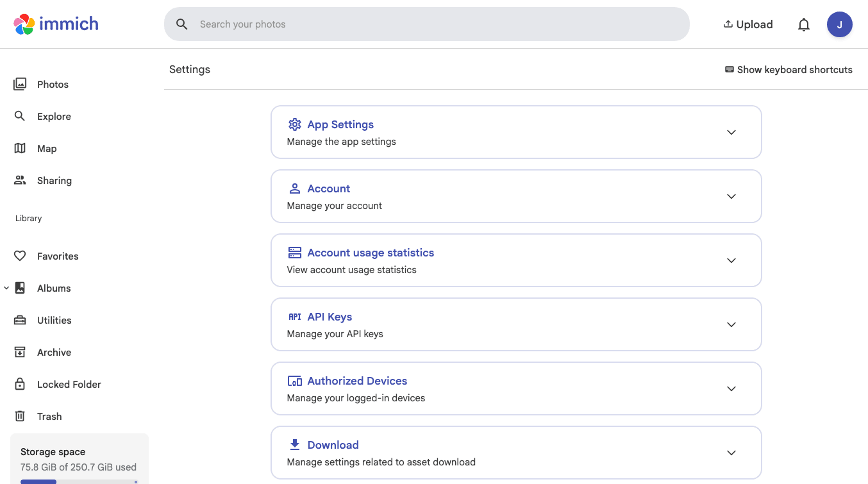868x484 pixels.
Task: Expand the Authorized Devices chevron
Action: (731, 388)
